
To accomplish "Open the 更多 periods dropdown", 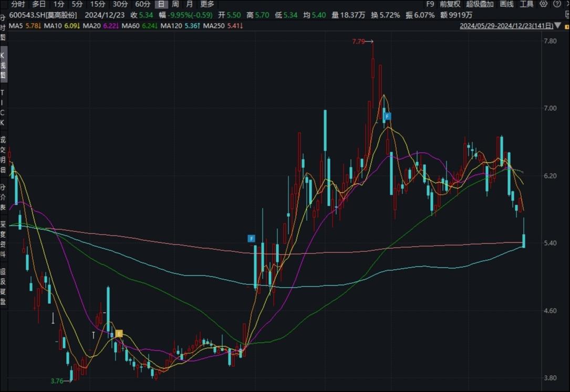I will click(207, 4).
